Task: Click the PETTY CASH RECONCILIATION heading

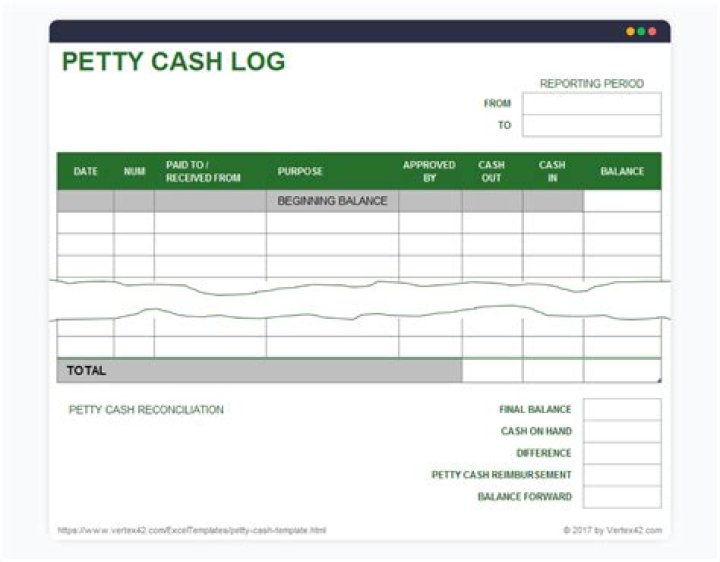Action: 146,410
